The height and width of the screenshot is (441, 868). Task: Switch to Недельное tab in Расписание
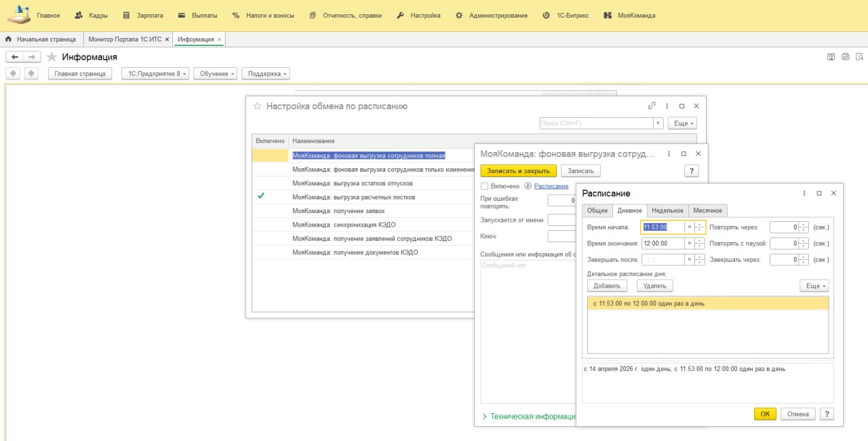pyautogui.click(x=667, y=210)
